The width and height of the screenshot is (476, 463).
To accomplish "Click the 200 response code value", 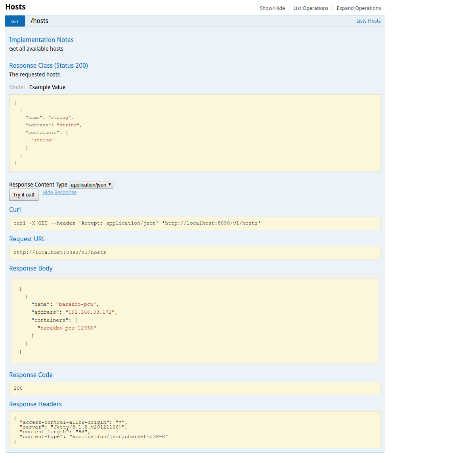I will (18, 389).
